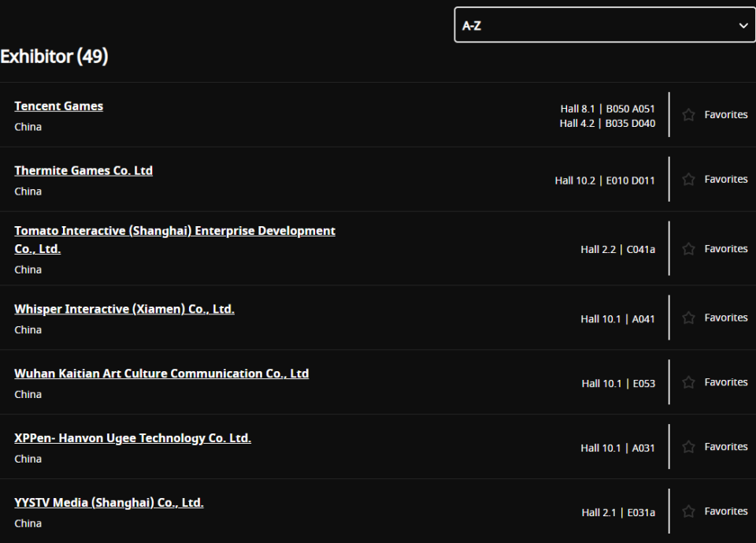Select Hall 10.1 | A031 location
Screen dimensions: 756x543
coord(617,448)
